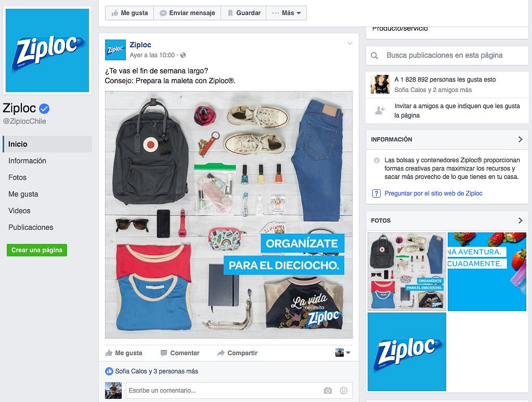
Task: Click Enviar mensaje button
Action: pos(187,13)
